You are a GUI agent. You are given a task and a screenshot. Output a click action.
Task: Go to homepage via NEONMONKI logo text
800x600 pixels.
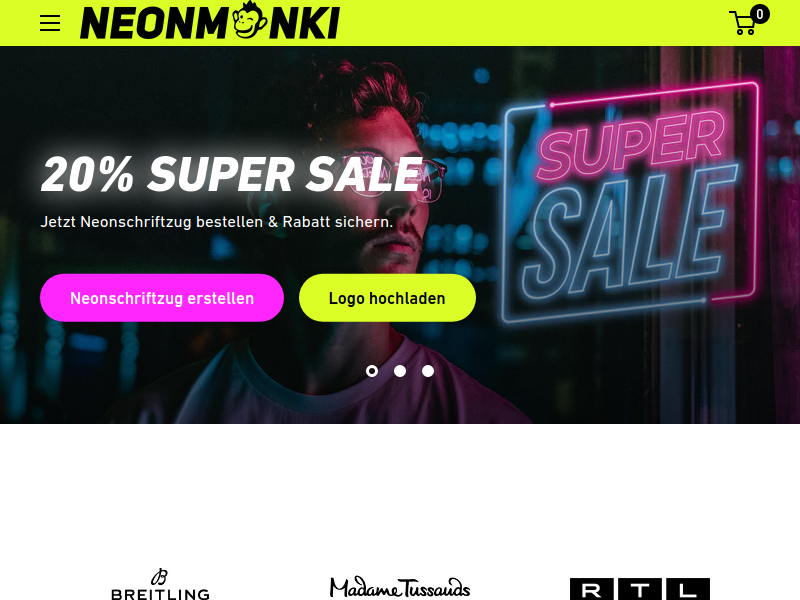click(x=210, y=23)
